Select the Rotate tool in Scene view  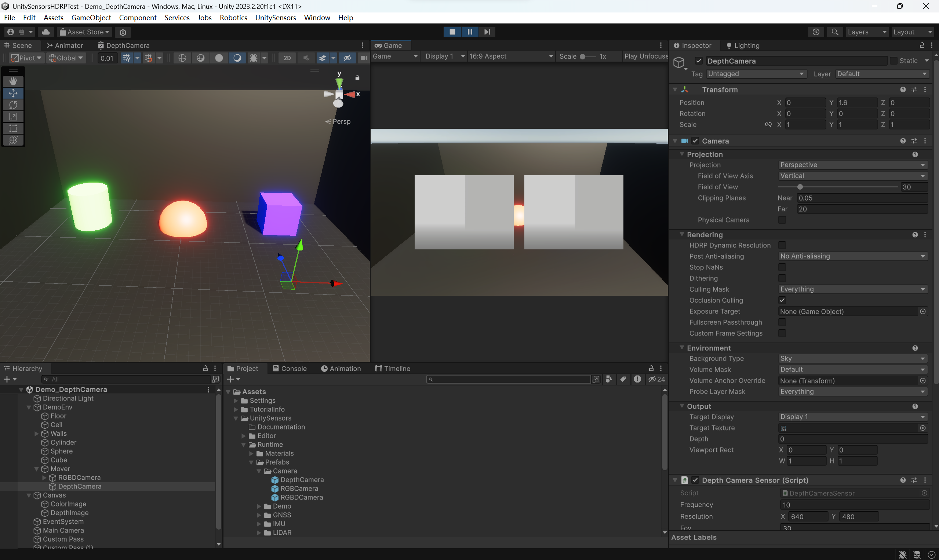tap(13, 105)
